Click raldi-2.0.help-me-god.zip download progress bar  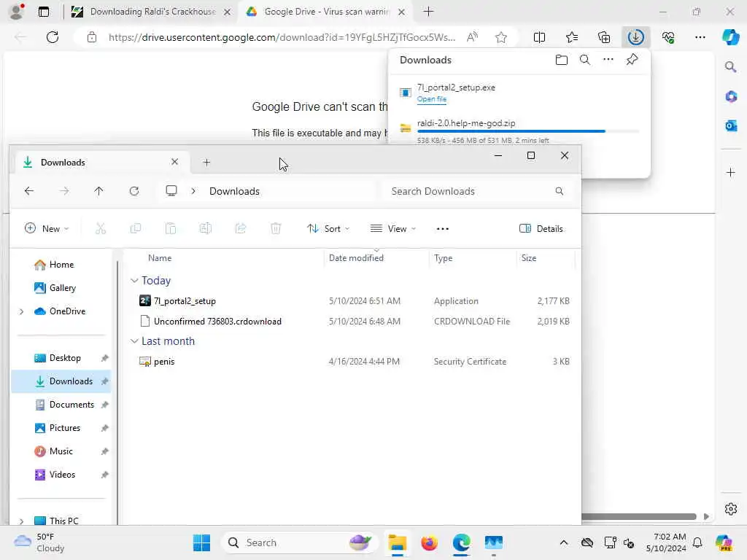coord(528,131)
